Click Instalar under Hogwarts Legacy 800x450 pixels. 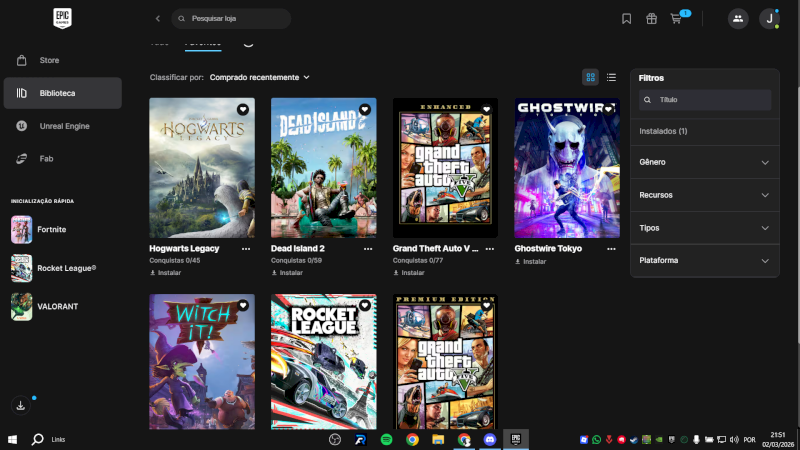pyautogui.click(x=169, y=272)
